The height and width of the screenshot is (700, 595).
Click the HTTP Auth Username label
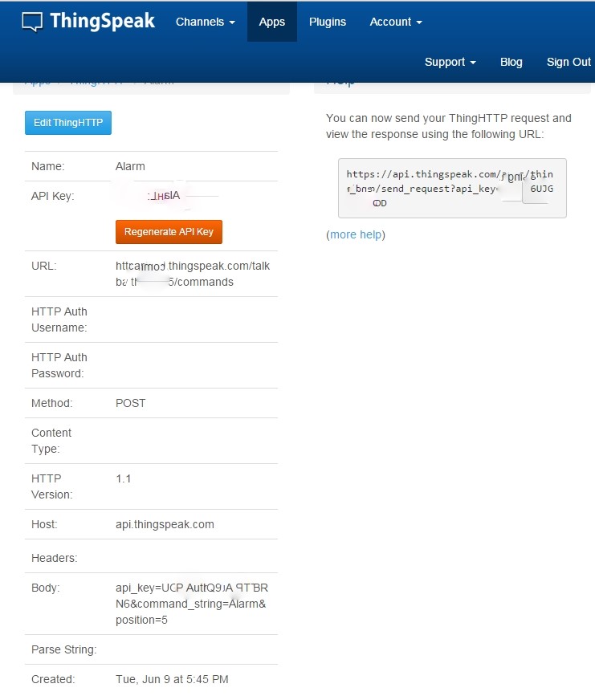click(x=59, y=319)
